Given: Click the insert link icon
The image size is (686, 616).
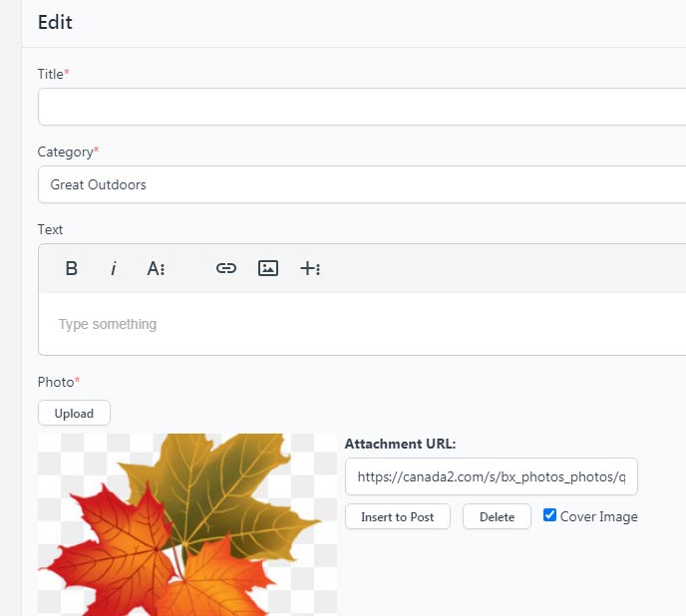Looking at the screenshot, I should tap(226, 268).
